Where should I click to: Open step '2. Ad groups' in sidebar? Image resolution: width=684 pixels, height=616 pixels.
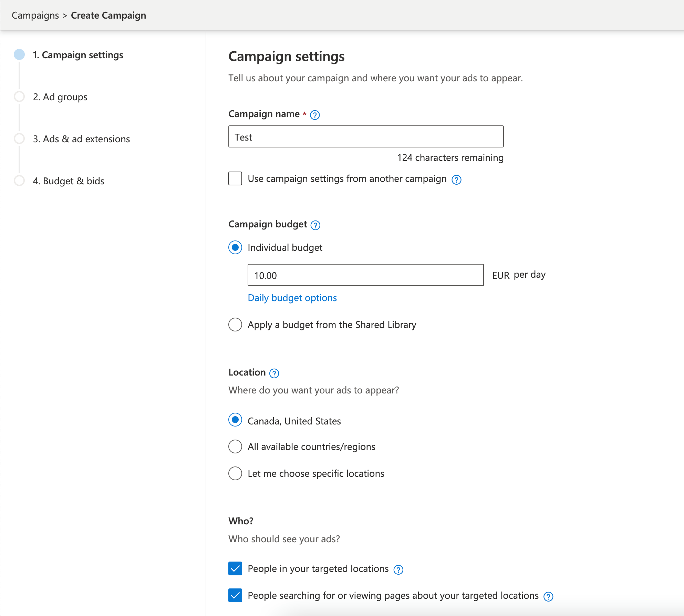point(60,97)
